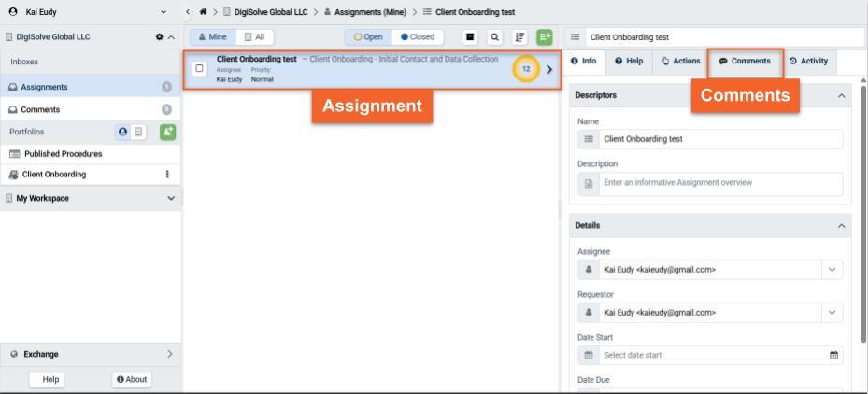868x394 pixels.
Task: Switch to the Help tab
Action: point(629,61)
